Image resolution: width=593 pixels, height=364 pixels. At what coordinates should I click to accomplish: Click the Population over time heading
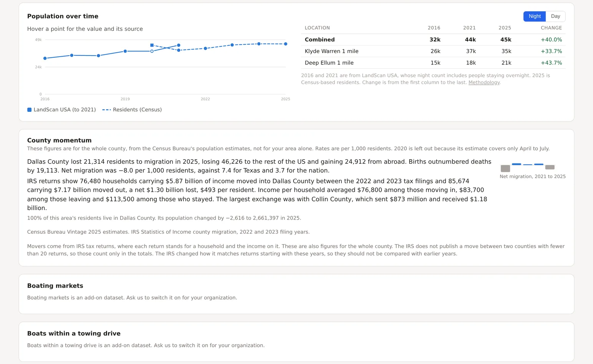(63, 16)
